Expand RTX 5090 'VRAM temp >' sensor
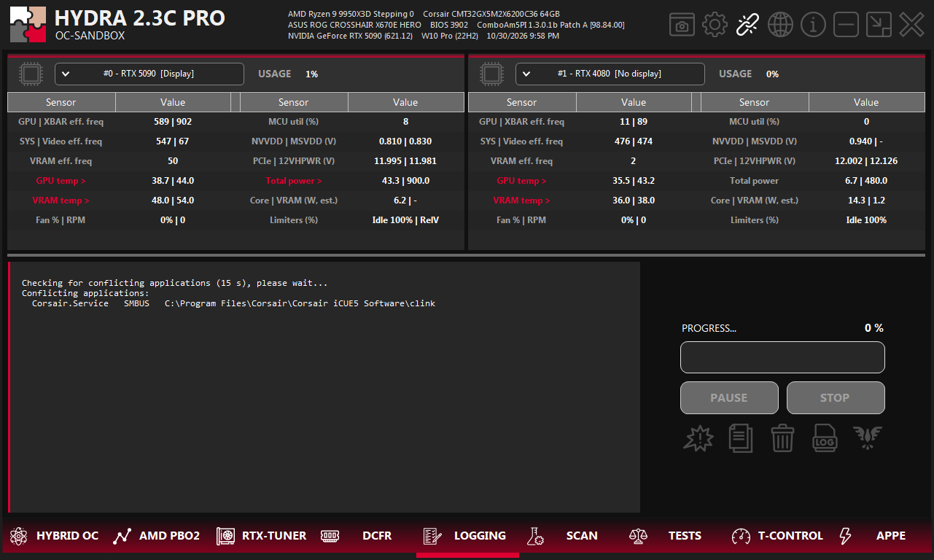934x560 pixels. point(61,201)
